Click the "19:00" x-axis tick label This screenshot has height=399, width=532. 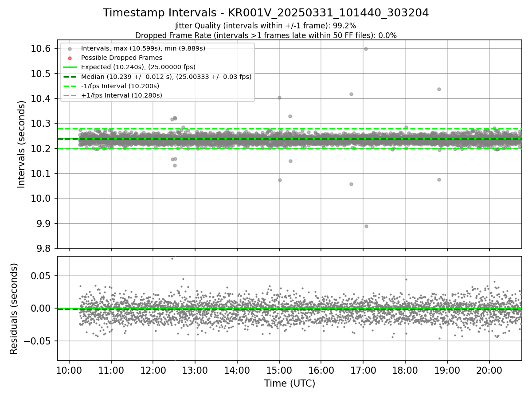[x=447, y=370]
